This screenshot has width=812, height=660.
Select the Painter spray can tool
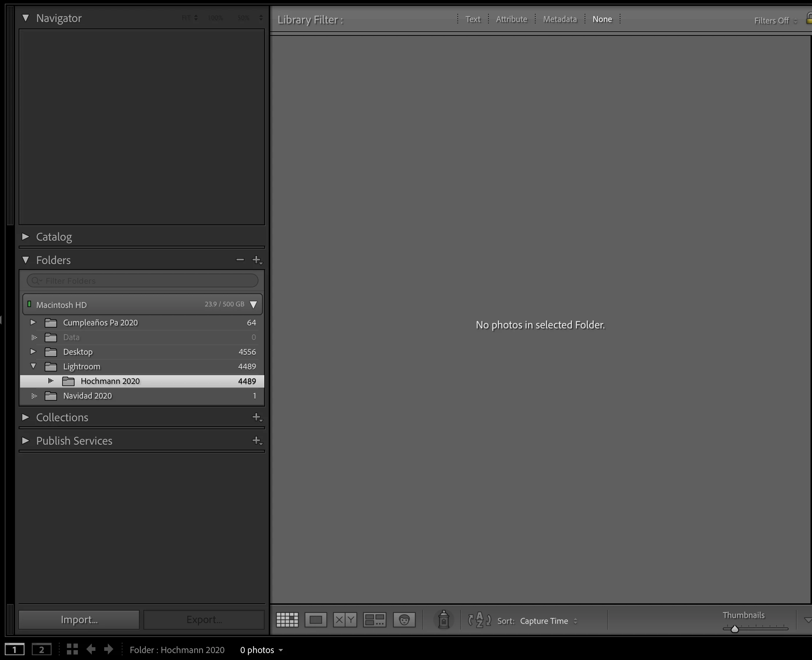click(x=443, y=620)
